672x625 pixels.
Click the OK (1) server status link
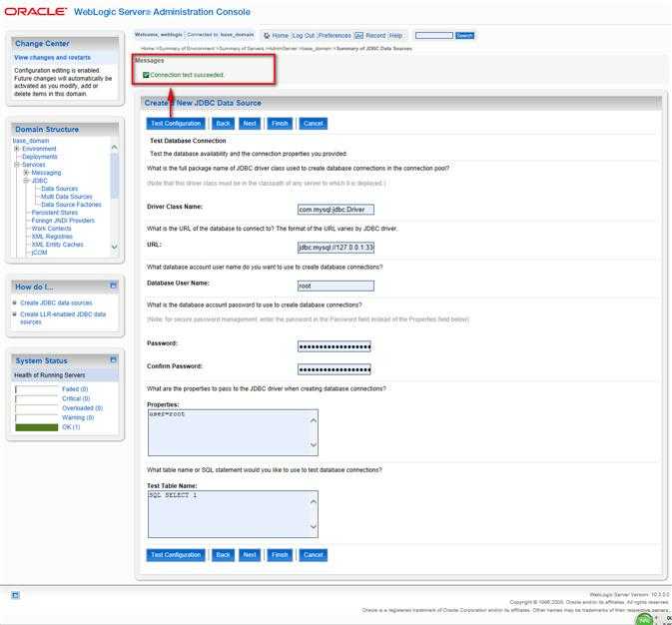coord(71,427)
